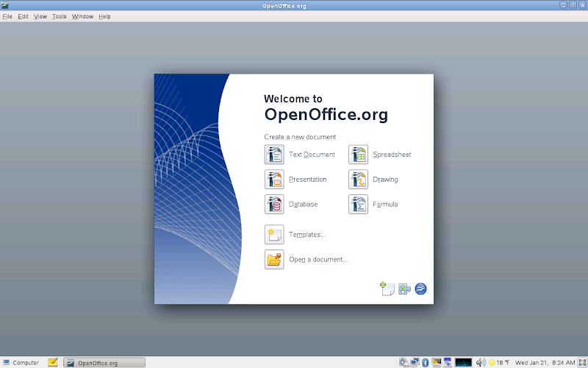The width and height of the screenshot is (588, 368).
Task: Click the Computer button in the panel
Action: tap(21, 363)
